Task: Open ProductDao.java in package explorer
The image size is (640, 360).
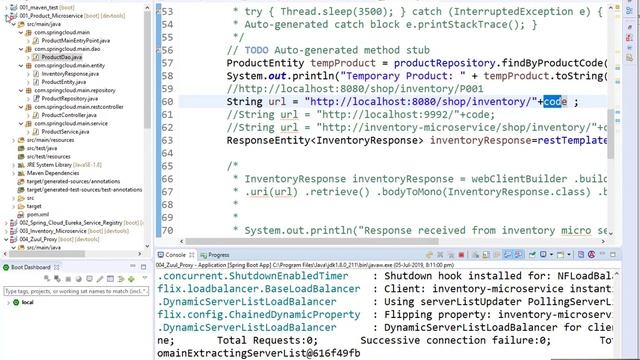Action: click(x=62, y=57)
